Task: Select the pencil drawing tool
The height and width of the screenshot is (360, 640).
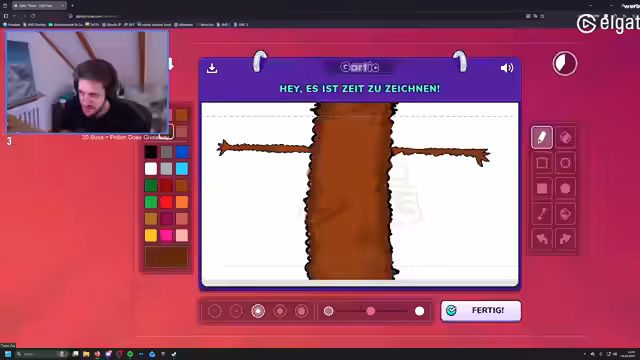Action: coord(542,138)
